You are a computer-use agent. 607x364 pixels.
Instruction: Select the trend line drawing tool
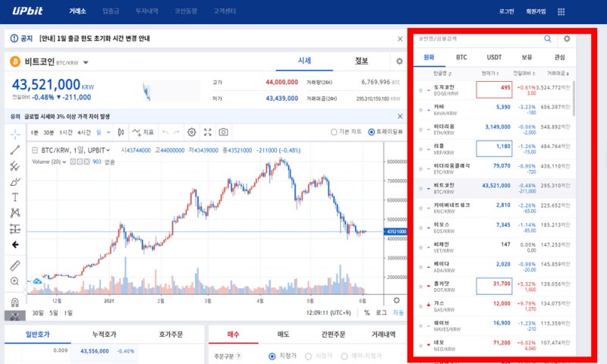15,149
